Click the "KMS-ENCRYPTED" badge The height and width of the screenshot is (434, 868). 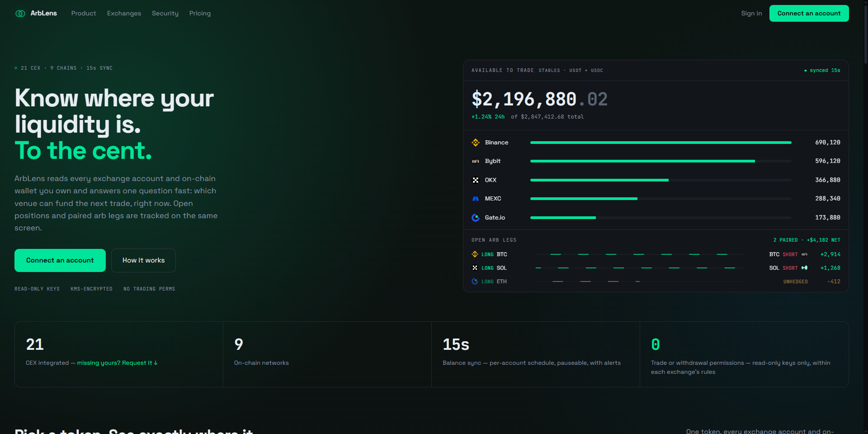[x=91, y=289]
